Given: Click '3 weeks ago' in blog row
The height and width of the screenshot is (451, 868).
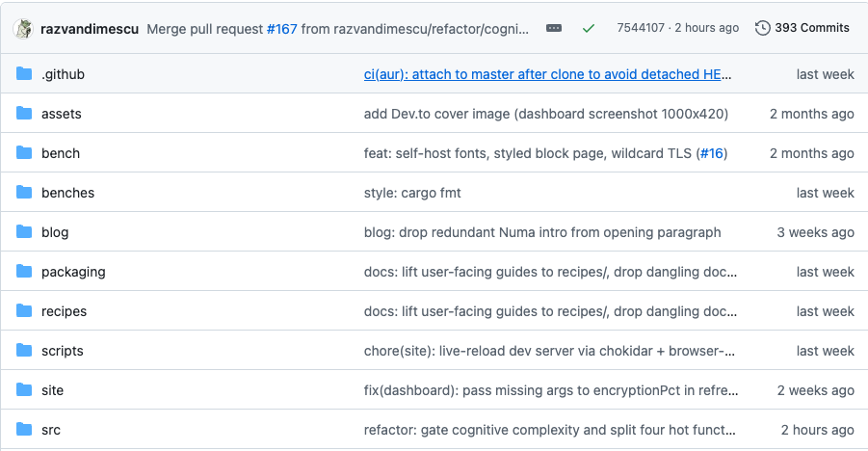Looking at the screenshot, I should tap(815, 232).
